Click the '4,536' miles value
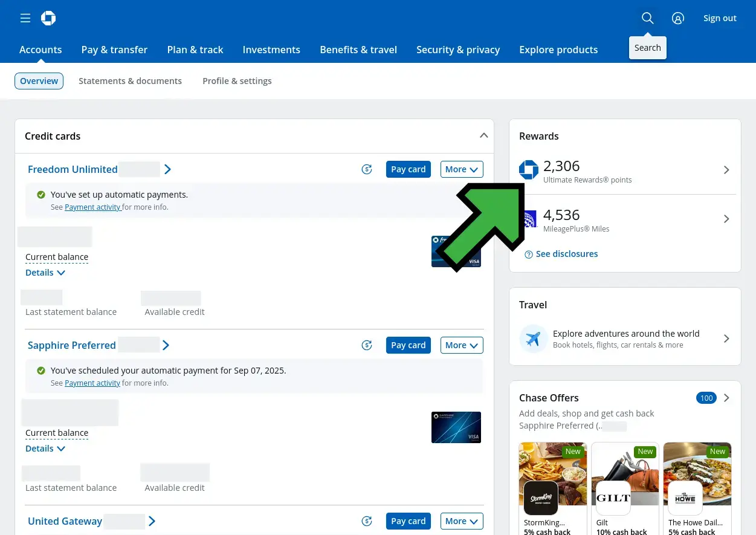Viewport: 756px width, 535px height. click(x=561, y=215)
